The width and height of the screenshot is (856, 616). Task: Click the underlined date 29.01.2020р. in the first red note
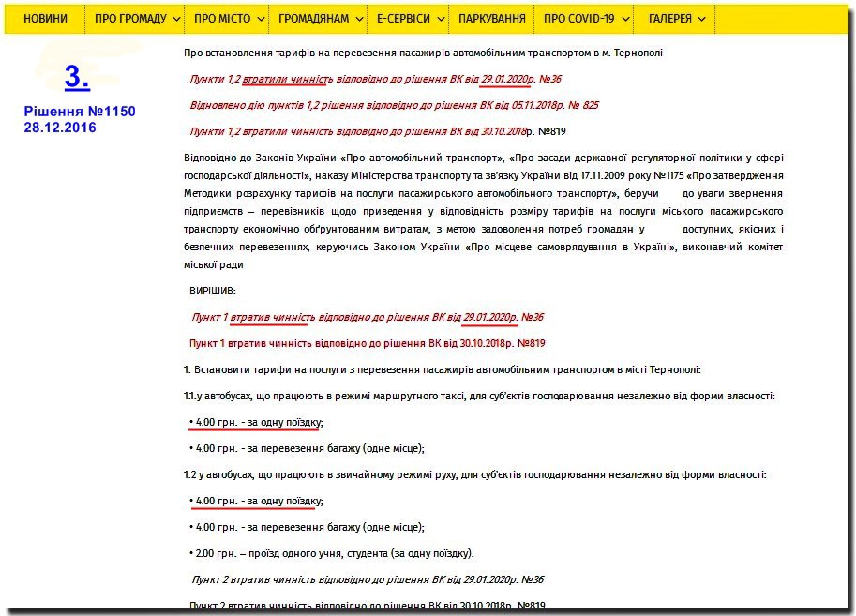tap(506, 79)
